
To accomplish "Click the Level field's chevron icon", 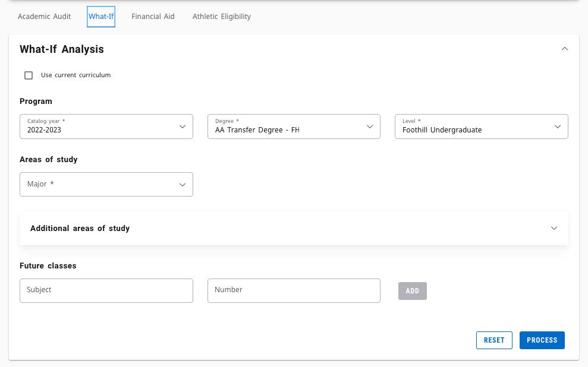I will (x=558, y=126).
